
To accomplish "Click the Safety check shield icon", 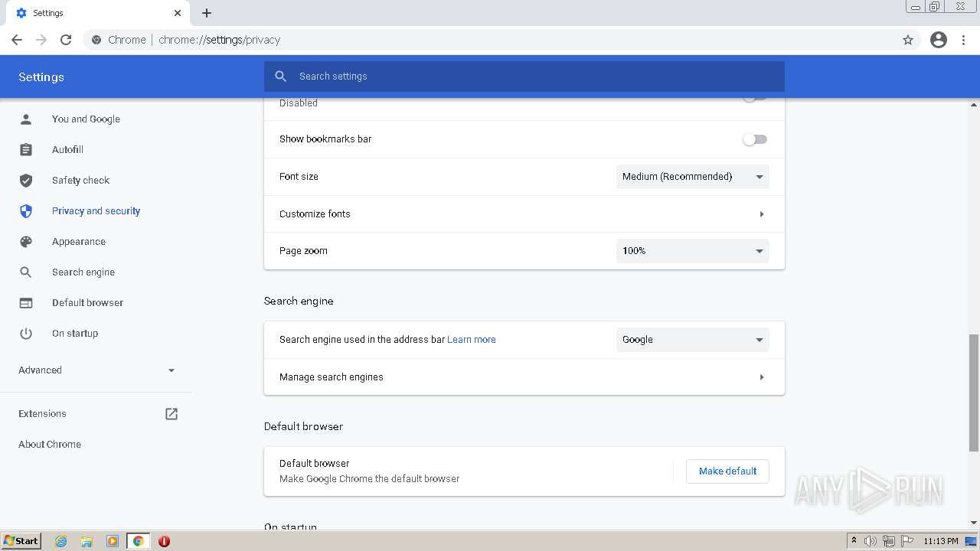I will click(26, 181).
